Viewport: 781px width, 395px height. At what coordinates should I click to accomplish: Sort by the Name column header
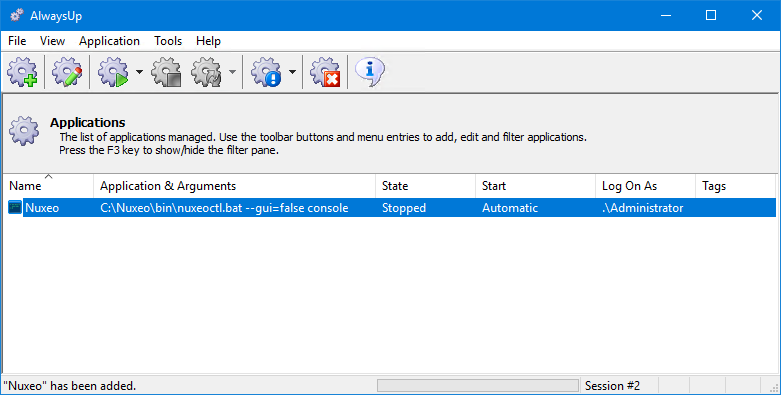tap(48, 186)
